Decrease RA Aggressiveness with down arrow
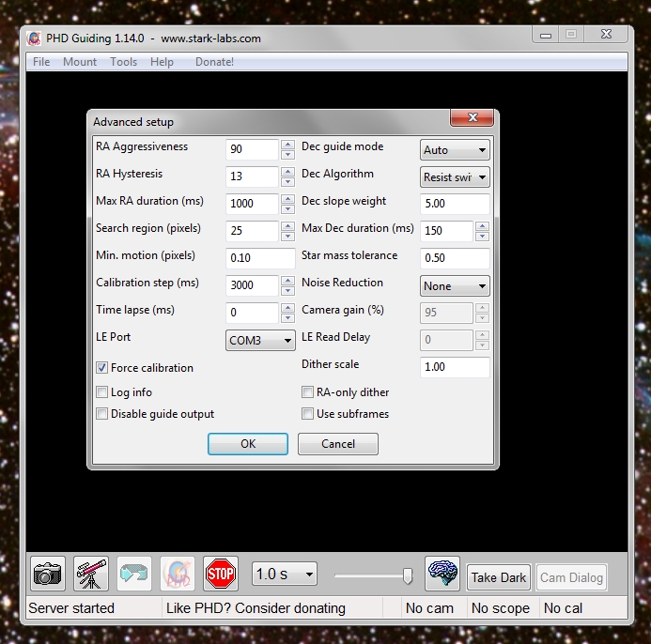This screenshot has height=644, width=651. point(287,154)
